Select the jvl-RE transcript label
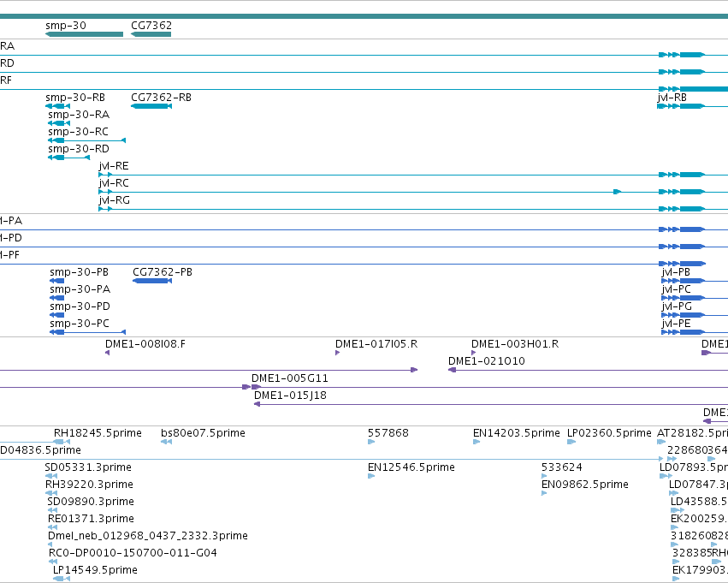This screenshot has height=583, width=728. point(114,166)
